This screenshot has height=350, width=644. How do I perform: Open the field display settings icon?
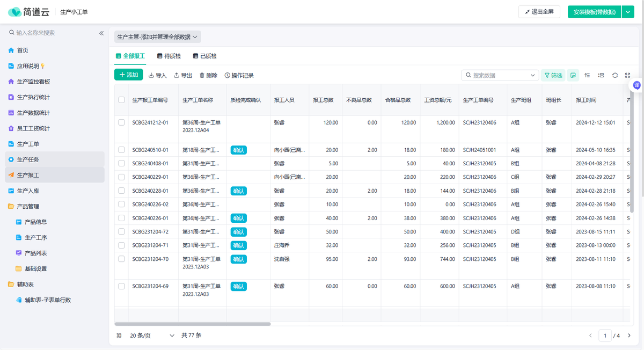point(601,76)
